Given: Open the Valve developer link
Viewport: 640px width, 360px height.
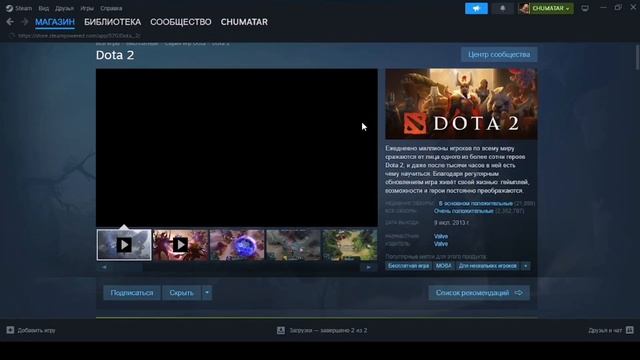Looking at the screenshot, I should (x=441, y=236).
